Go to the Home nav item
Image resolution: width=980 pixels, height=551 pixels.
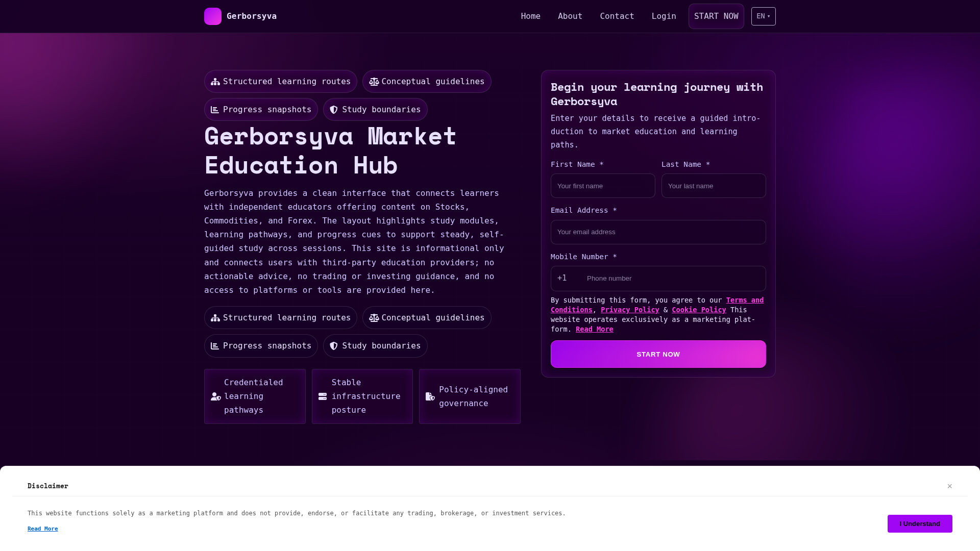(530, 16)
